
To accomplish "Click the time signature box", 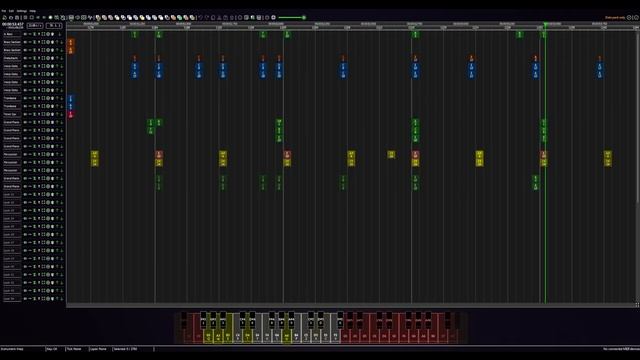I will (x=54, y=26).
